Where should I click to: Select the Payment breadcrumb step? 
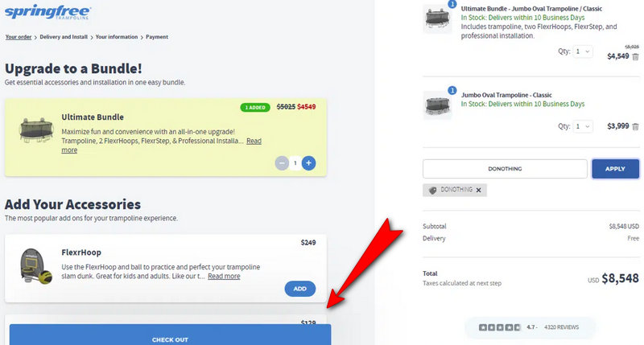pos(157,37)
